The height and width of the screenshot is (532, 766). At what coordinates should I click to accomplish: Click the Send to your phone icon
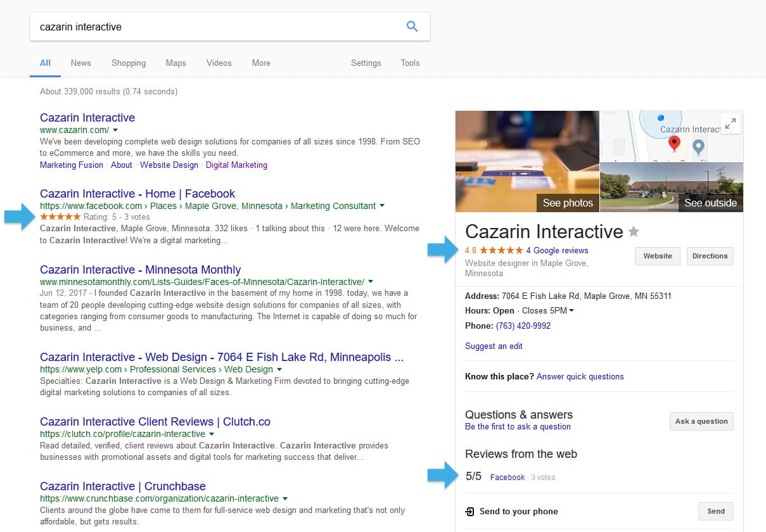469,511
